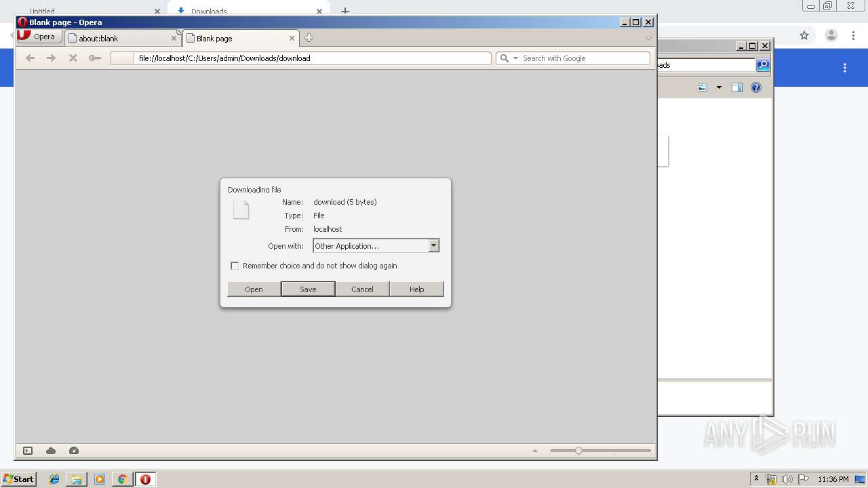
Task: Click the Explorer window search field
Action: [706, 65]
